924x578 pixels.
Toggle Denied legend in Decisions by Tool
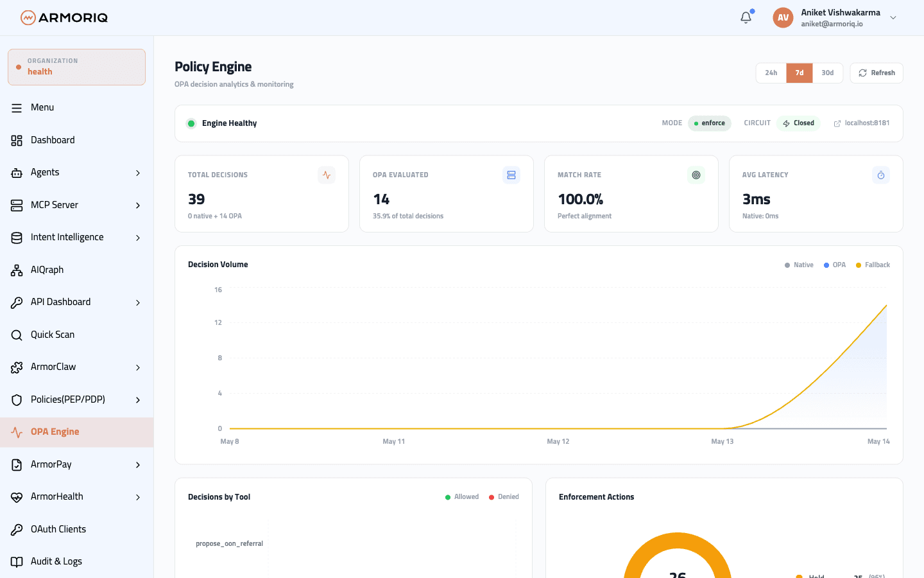pyautogui.click(x=504, y=497)
